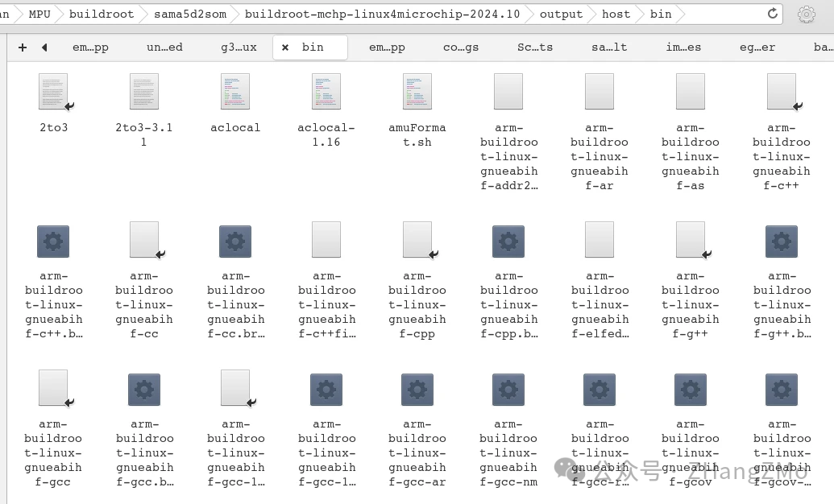
Task: Select the gnueabihf-ar file icon
Action: point(600,92)
